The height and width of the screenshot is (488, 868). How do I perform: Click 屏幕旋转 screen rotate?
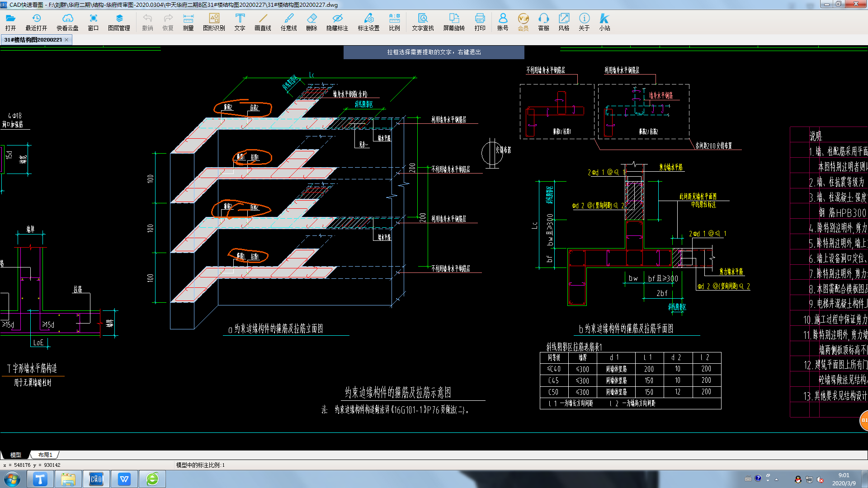(x=454, y=22)
